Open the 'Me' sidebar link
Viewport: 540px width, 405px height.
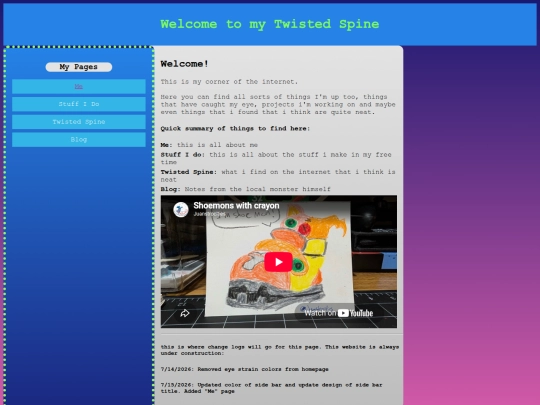(79, 86)
